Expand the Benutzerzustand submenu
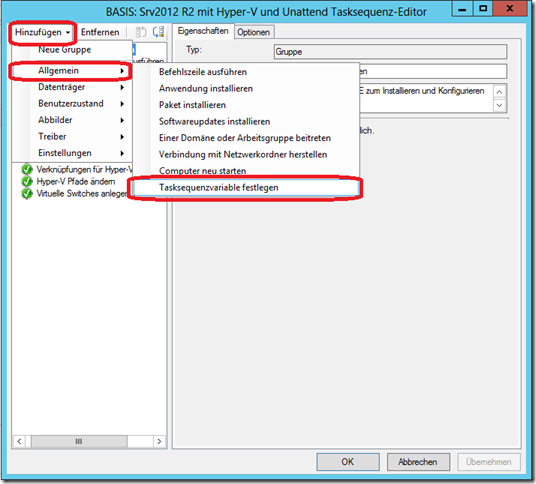The width and height of the screenshot is (536, 484). [72, 104]
